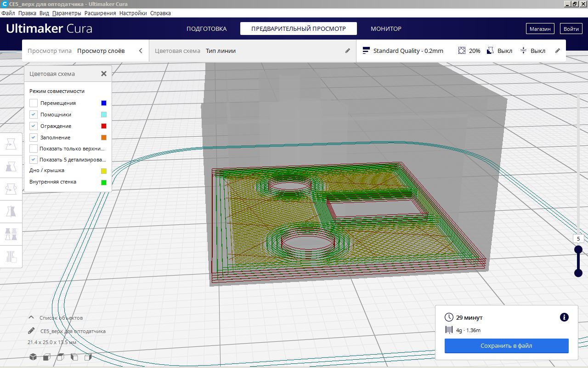Viewport: 588px width, 368px height.
Task: Click the 3D isometric view cube icon
Action: coord(33,357)
